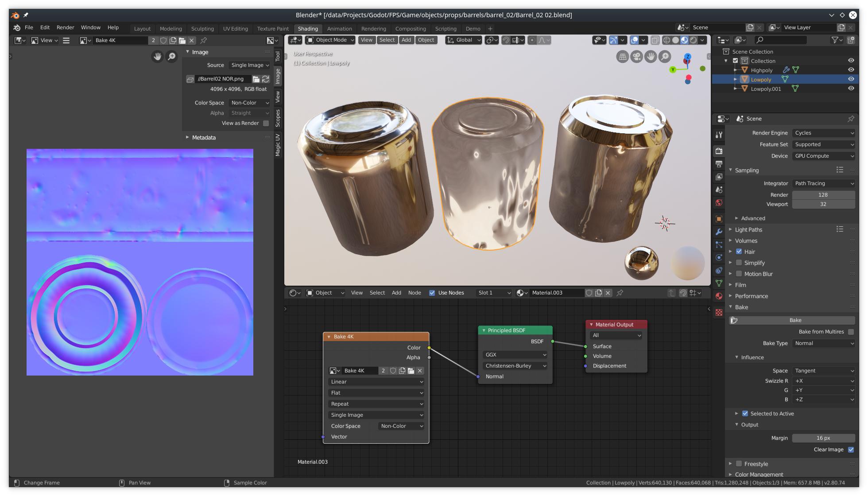Hide the Highpoly object in outliner
868x496 pixels.
click(x=851, y=70)
